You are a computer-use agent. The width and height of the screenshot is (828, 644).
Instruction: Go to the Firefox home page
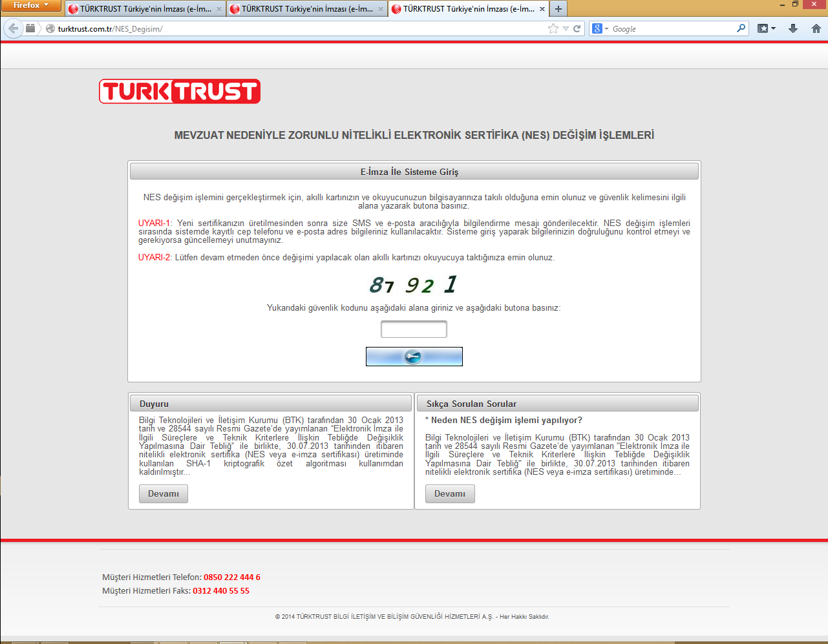click(x=816, y=28)
